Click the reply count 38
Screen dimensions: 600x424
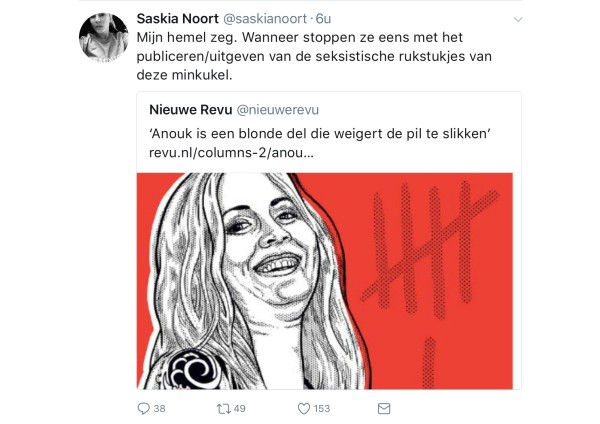(160, 409)
